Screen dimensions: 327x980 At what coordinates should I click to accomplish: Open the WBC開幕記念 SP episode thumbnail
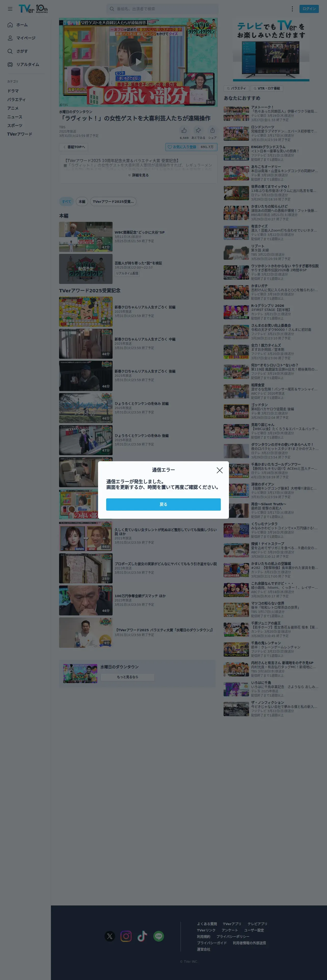pyautogui.click(x=86, y=237)
